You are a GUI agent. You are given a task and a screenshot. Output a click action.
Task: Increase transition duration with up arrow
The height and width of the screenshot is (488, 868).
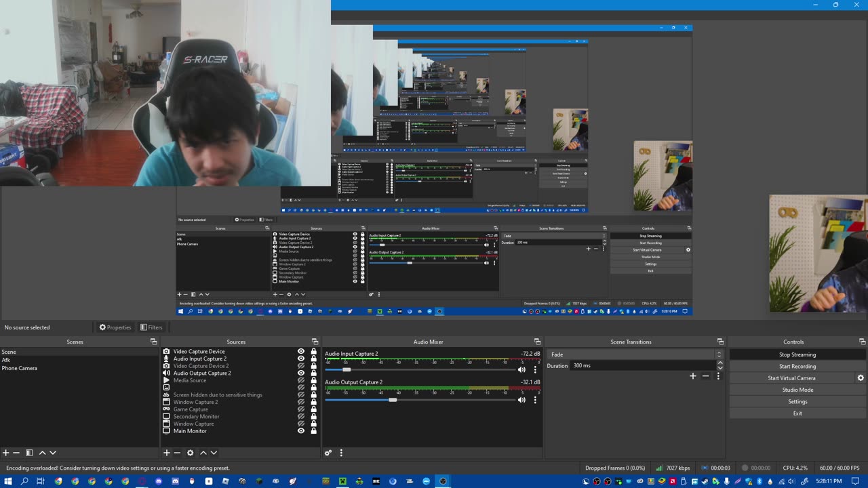tap(720, 363)
